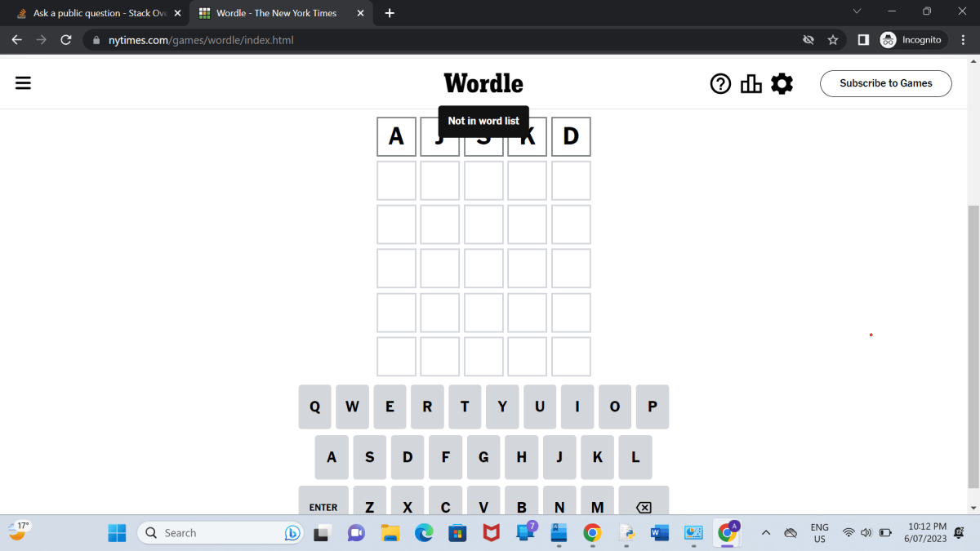
Task: Toggle reading mode eye icon in address bar
Action: point(808,39)
